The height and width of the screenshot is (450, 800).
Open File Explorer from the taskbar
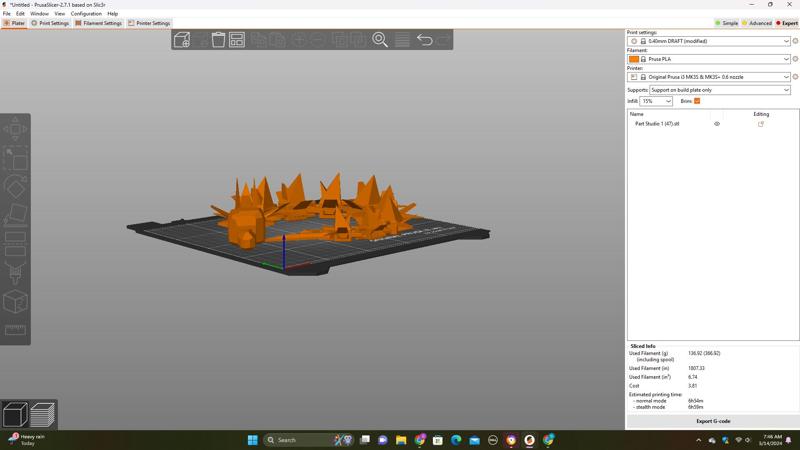pyautogui.click(x=401, y=440)
